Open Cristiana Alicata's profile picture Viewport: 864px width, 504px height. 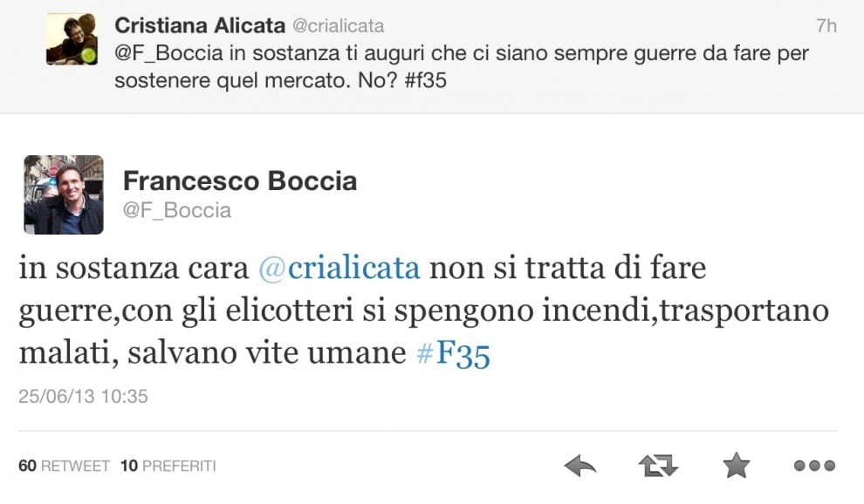click(72, 39)
